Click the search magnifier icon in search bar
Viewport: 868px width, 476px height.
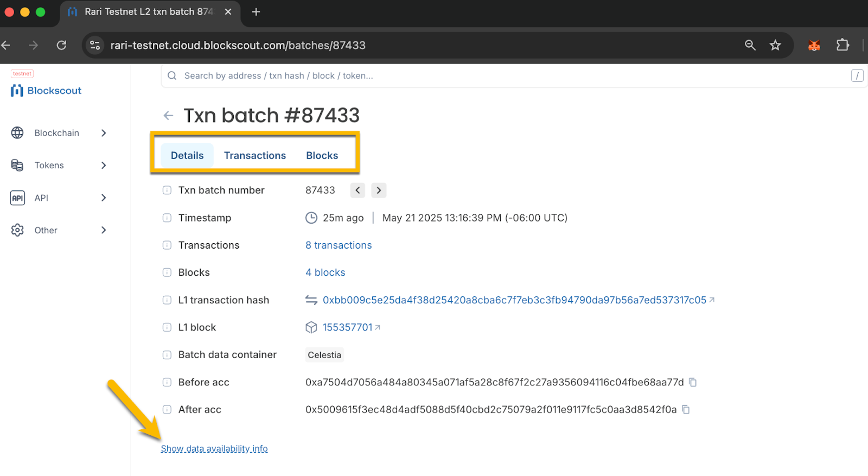pyautogui.click(x=172, y=76)
